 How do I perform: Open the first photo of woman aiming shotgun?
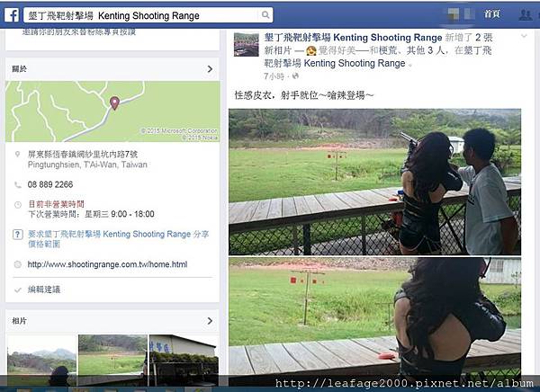374,182
